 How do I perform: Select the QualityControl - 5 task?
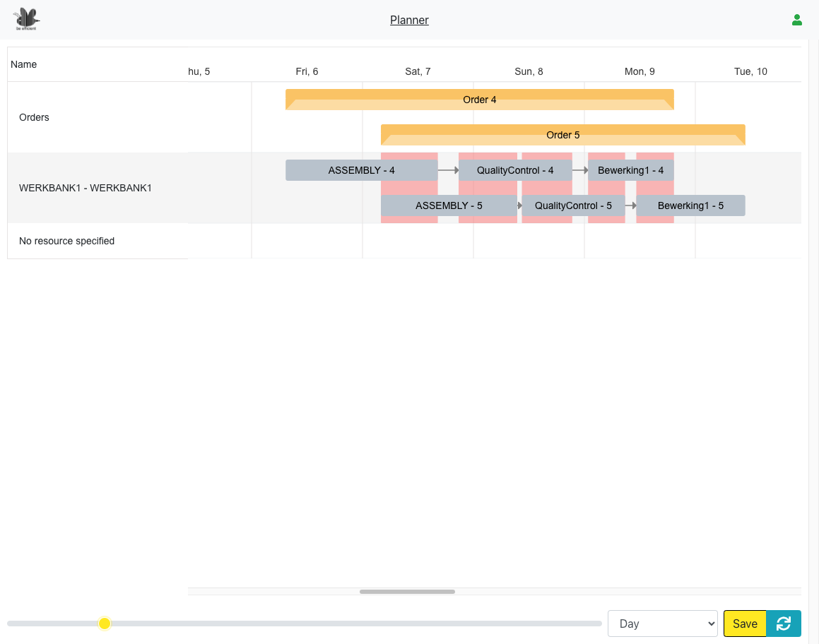pos(572,205)
